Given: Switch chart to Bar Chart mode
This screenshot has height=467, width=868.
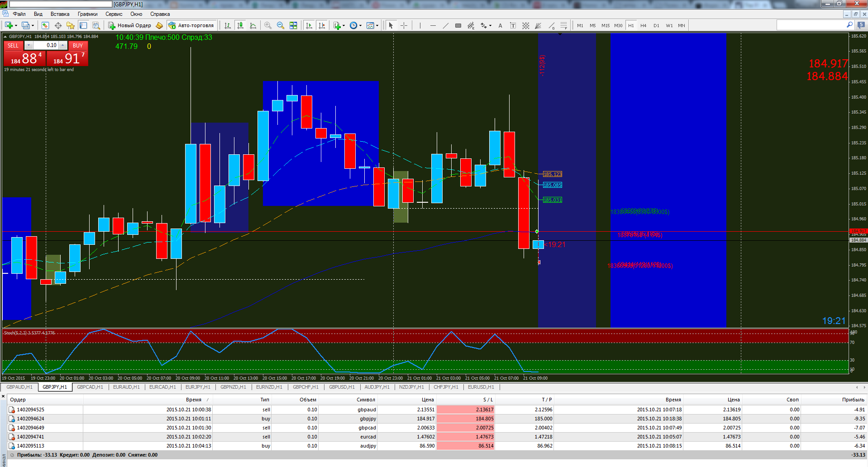Looking at the screenshot, I should [228, 25].
